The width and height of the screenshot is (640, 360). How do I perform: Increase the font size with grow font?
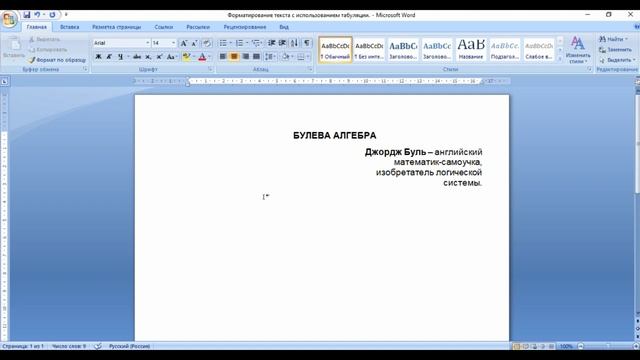click(184, 43)
